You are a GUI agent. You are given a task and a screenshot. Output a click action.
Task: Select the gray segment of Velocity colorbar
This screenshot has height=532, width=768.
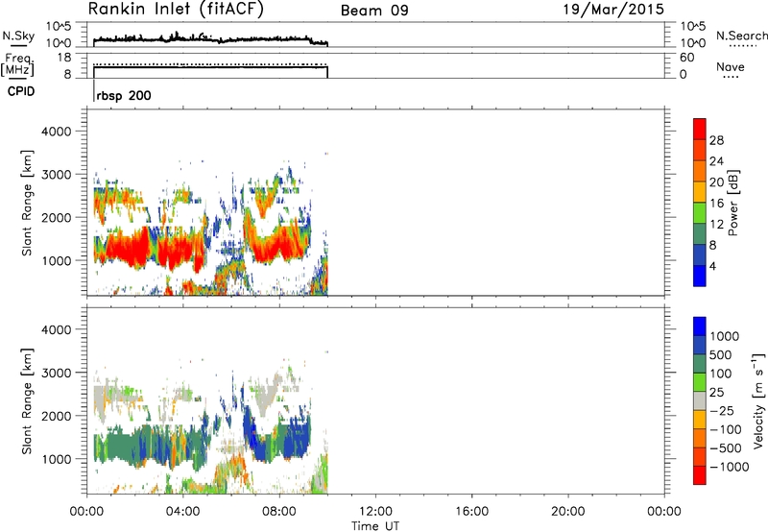700,400
